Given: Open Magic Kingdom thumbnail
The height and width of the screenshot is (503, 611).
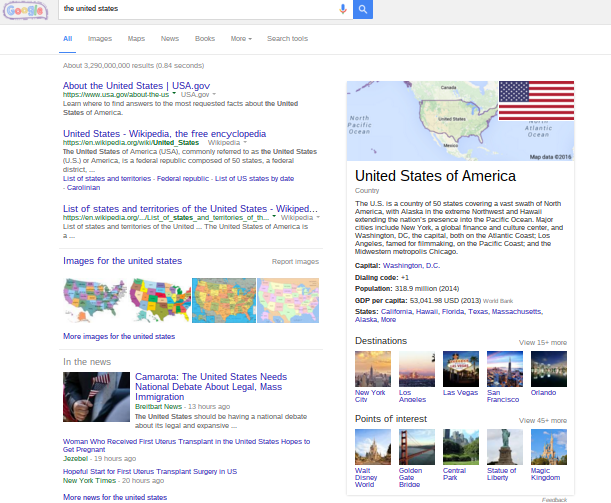Looking at the screenshot, I should [549, 447].
